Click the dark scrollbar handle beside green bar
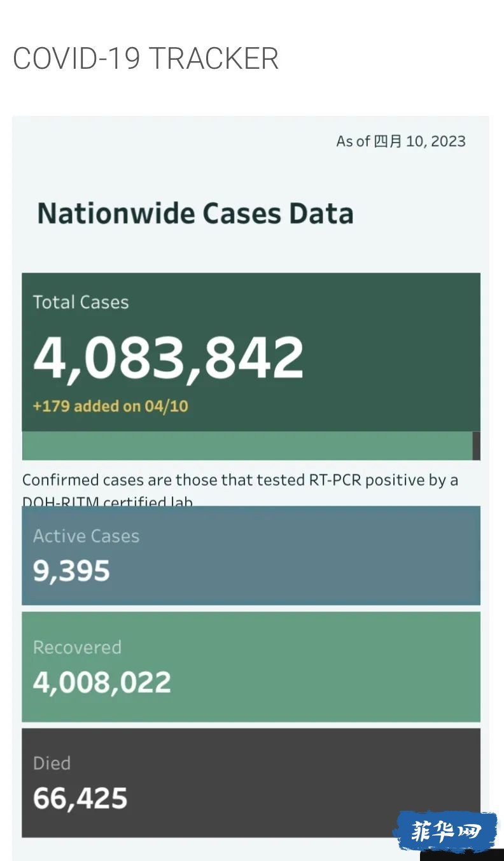 [477, 446]
